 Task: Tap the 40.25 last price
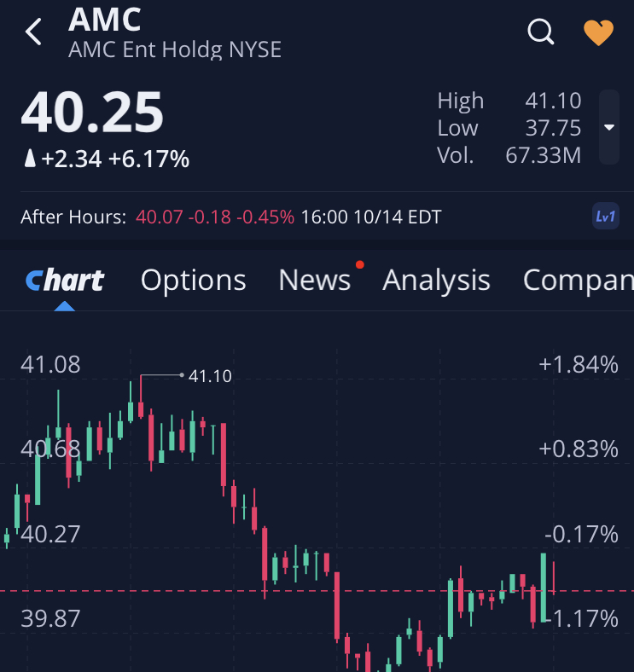(x=92, y=113)
